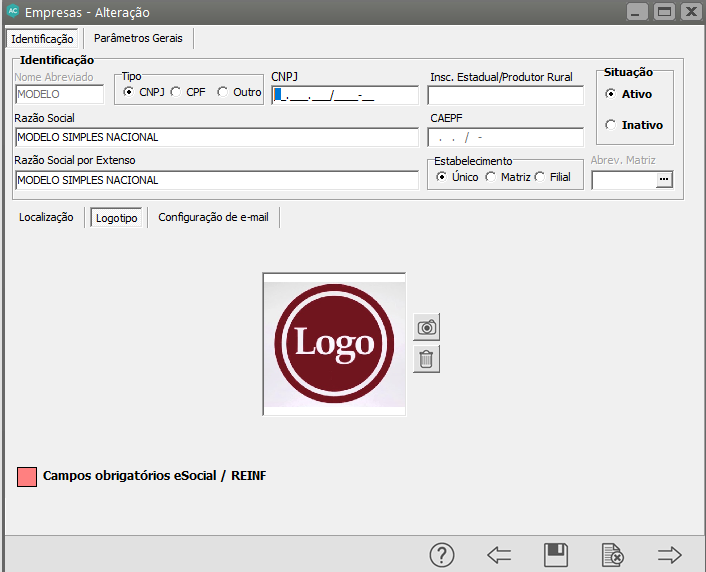Image resolution: width=706 pixels, height=572 pixels.
Task: Save record with floppy disk icon
Action: tap(556, 555)
